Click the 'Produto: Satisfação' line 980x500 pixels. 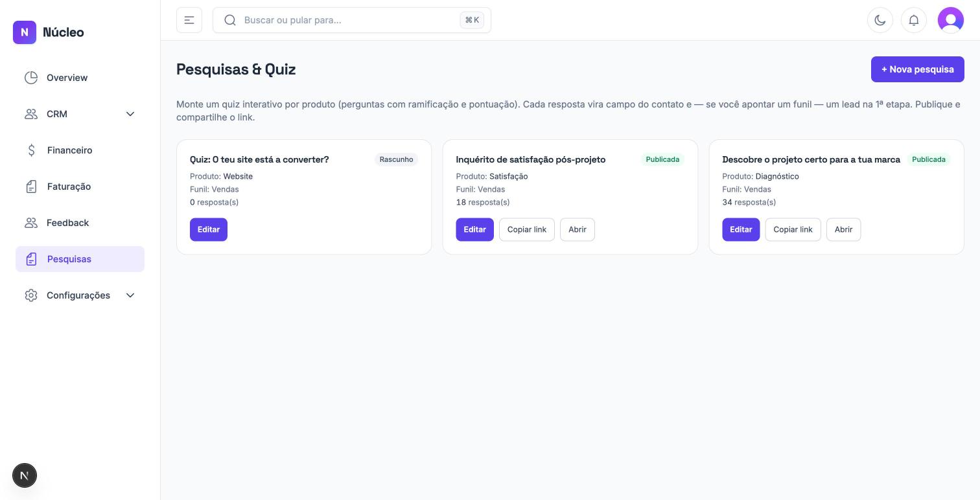click(x=492, y=176)
